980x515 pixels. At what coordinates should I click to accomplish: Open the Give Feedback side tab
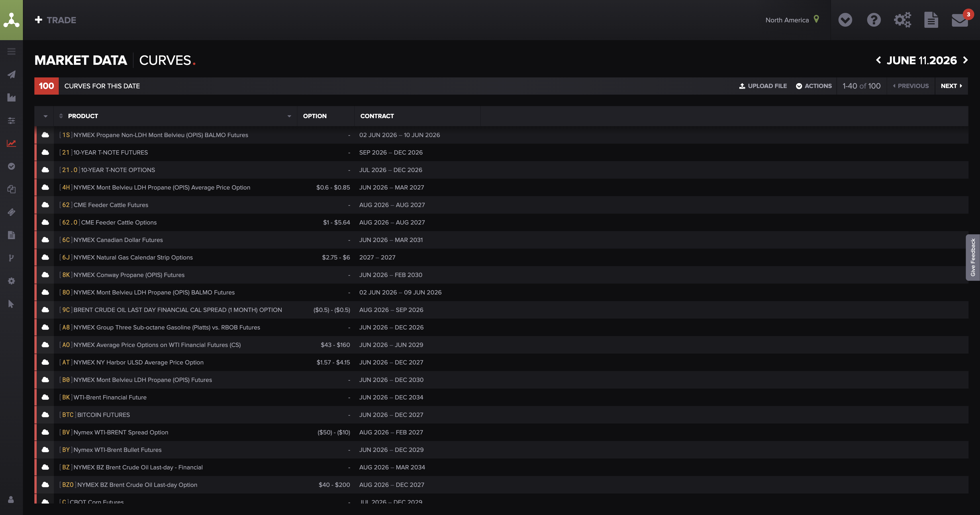(973, 257)
